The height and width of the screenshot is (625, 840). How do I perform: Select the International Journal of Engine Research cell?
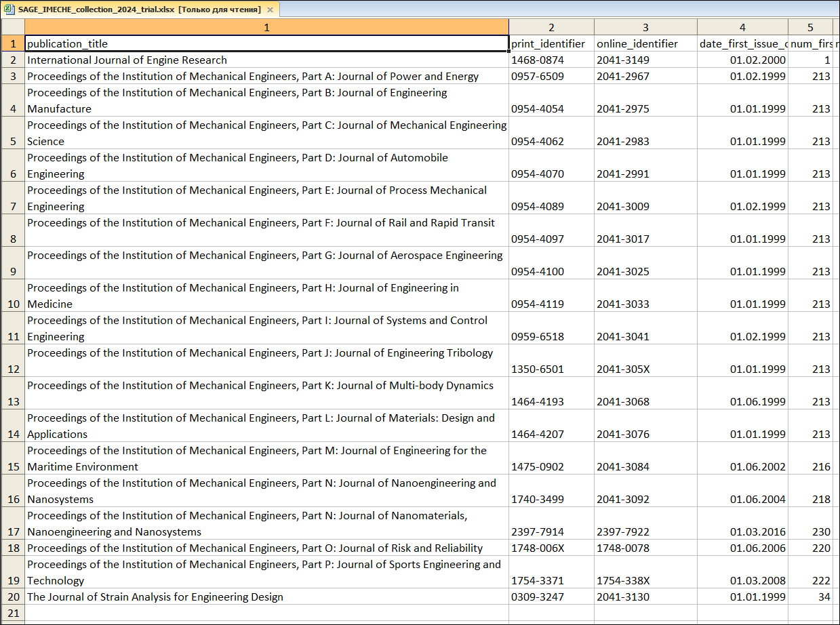tap(266, 60)
